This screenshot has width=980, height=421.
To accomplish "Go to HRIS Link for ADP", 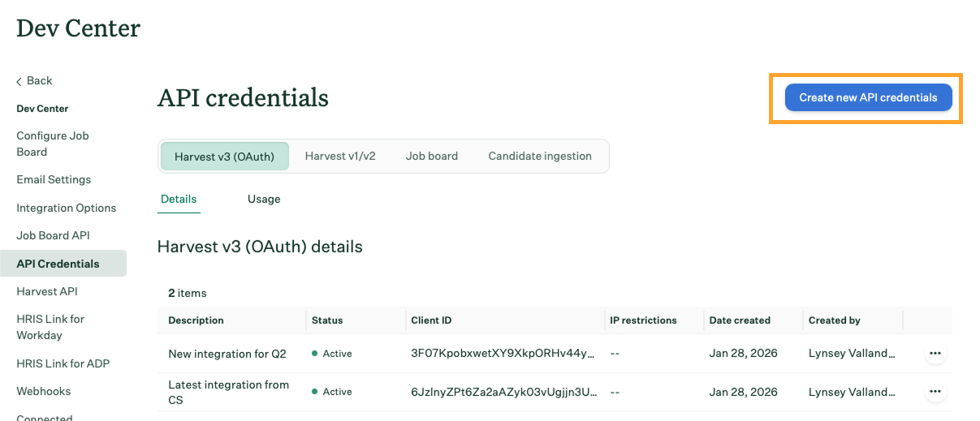I will 63,364.
